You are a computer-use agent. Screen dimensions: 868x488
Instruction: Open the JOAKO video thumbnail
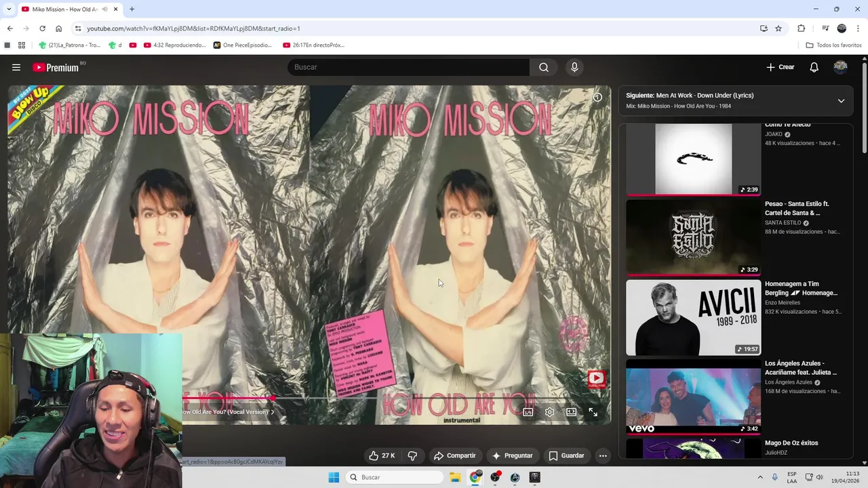693,159
